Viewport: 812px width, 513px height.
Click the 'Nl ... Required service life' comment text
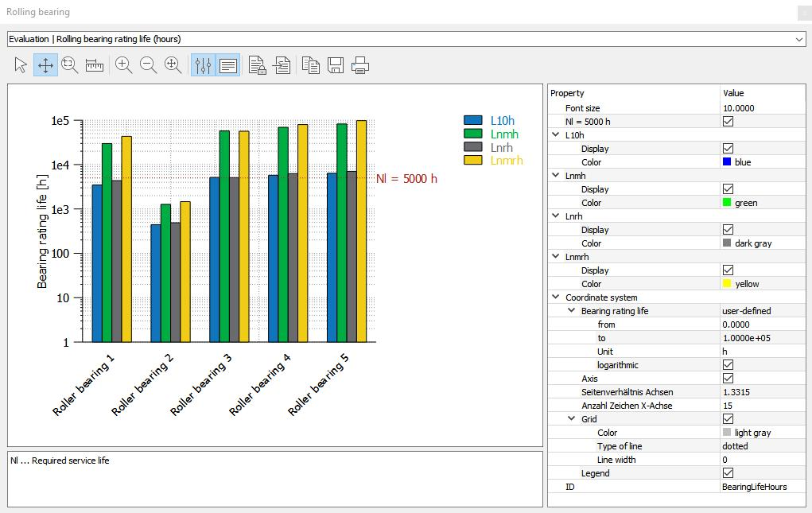[60, 461]
